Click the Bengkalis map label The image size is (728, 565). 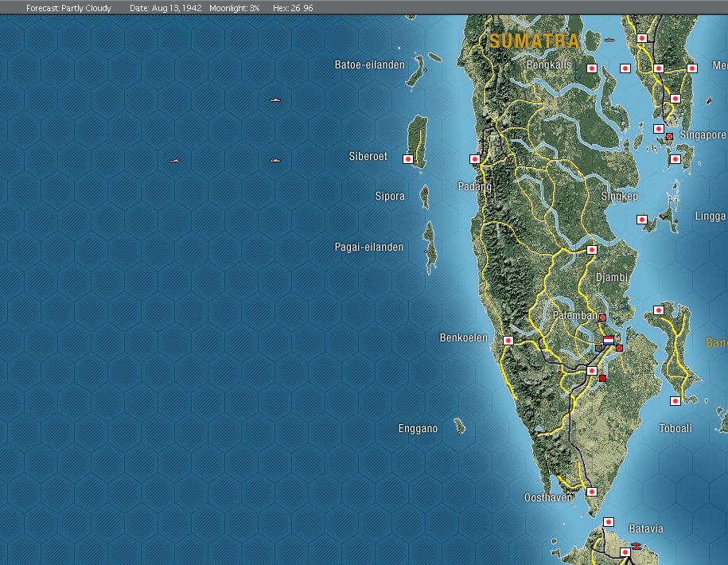(x=548, y=65)
